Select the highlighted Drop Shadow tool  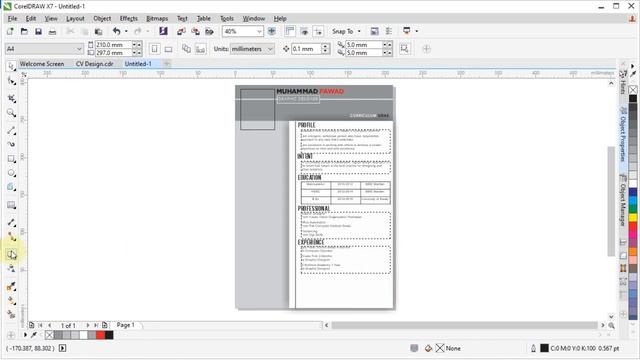coord(11,254)
